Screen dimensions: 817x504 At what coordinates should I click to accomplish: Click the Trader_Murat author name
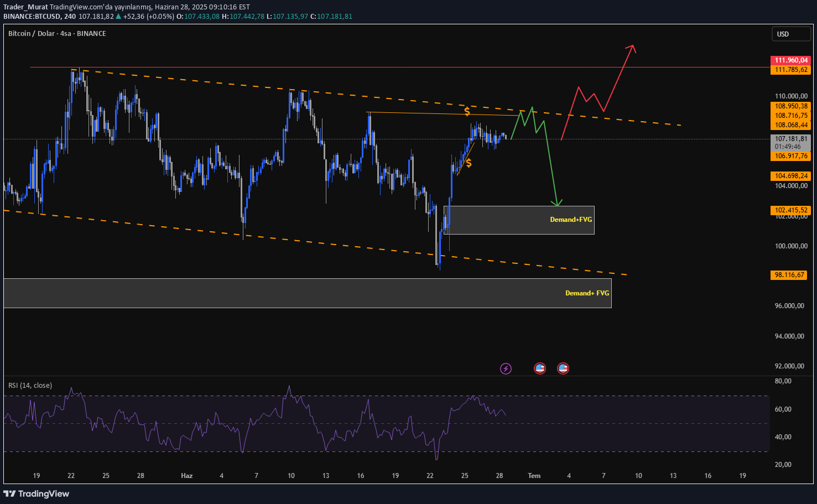[25, 7]
